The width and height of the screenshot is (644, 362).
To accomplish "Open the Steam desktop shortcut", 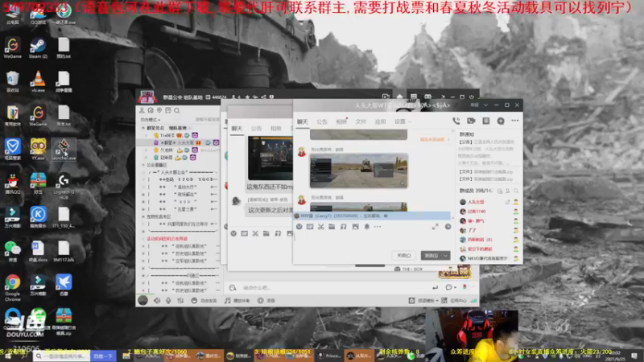I will 38,49.
